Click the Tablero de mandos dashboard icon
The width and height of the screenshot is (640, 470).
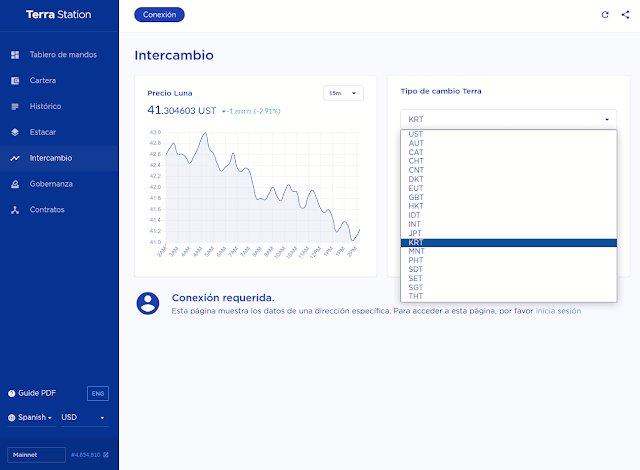(15, 55)
